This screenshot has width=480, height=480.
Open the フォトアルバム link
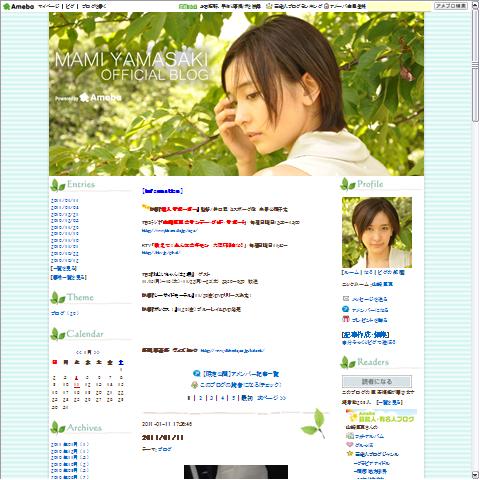tap(369, 436)
